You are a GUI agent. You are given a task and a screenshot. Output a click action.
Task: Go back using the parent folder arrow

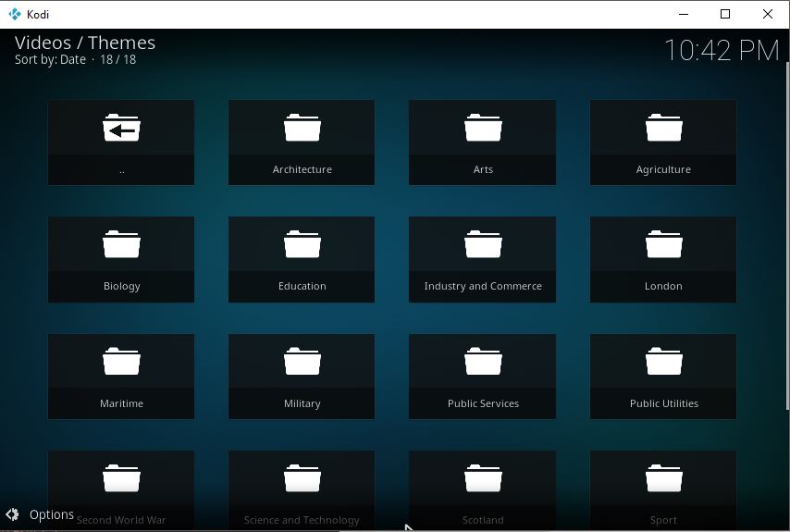121,142
